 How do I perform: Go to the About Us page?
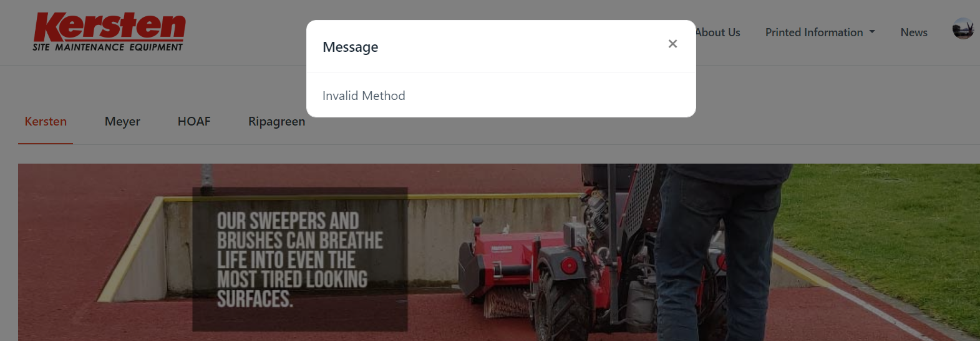(x=718, y=32)
